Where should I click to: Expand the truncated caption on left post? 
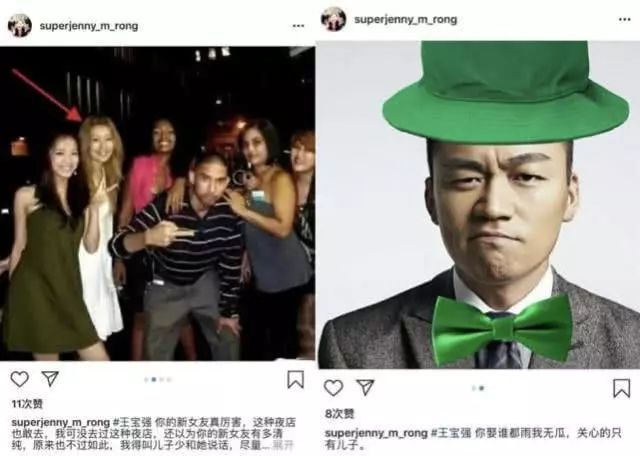click(x=284, y=445)
